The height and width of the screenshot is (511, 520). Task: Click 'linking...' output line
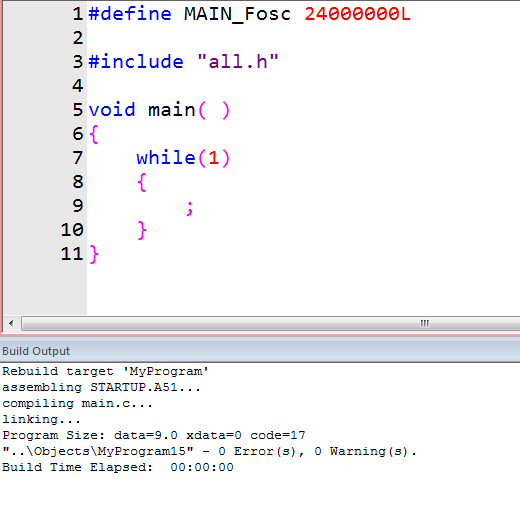click(41, 419)
